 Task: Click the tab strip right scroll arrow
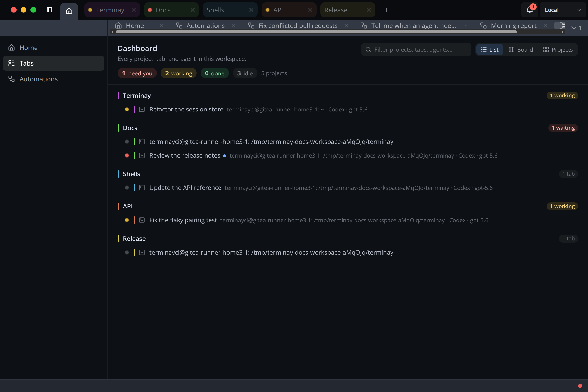tap(563, 32)
